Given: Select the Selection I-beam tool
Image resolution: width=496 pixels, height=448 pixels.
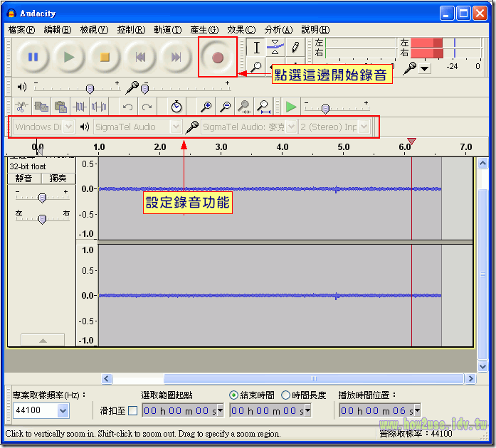Looking at the screenshot, I should pos(257,48).
